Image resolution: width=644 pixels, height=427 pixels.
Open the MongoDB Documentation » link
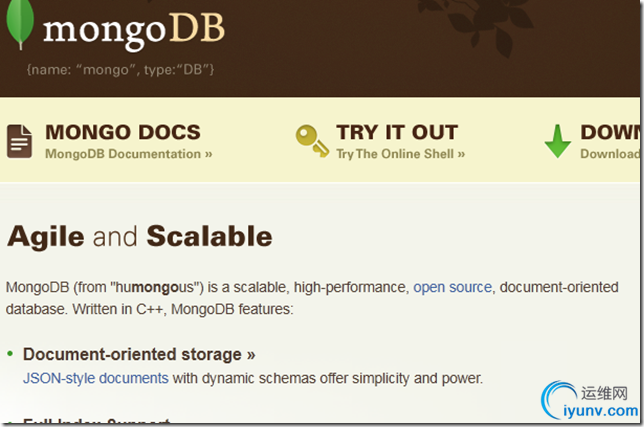point(129,154)
